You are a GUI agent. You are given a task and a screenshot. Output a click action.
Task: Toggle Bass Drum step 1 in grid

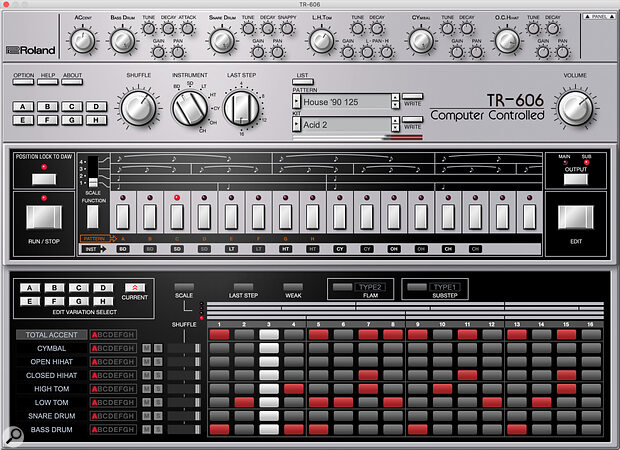[x=219, y=429]
